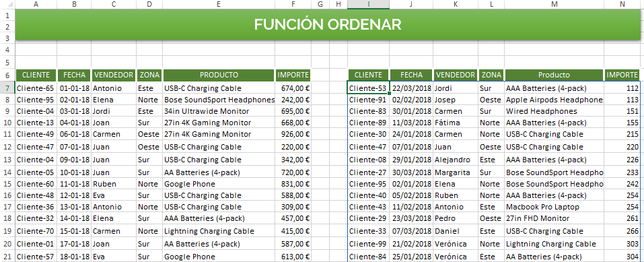Select vendor cell Josep
This screenshot has height=262, width=644.
click(456, 100)
